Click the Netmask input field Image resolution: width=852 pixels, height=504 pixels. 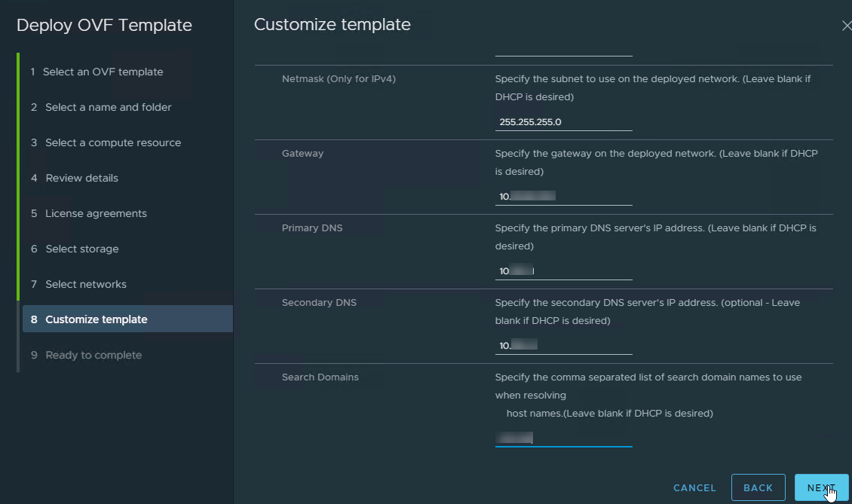[x=563, y=122]
